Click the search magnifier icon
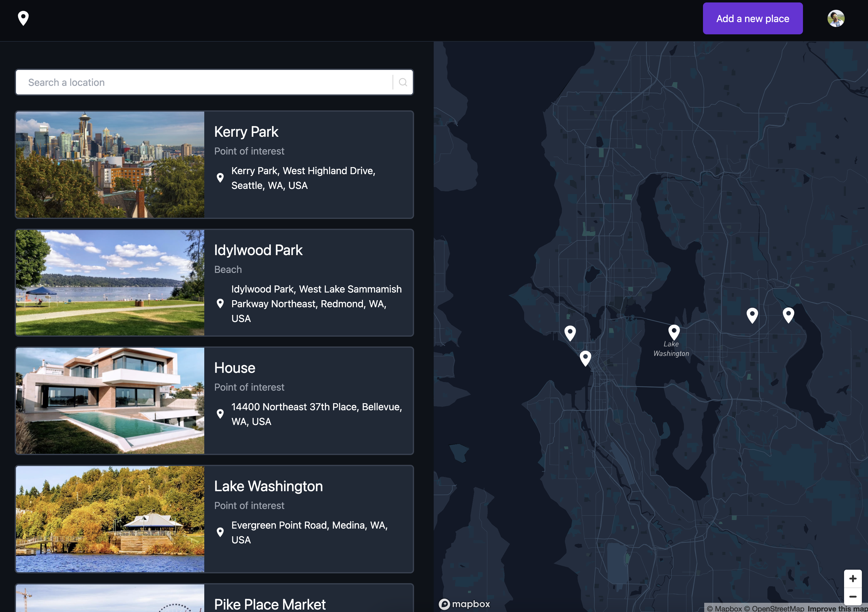The width and height of the screenshot is (868, 612). (x=403, y=82)
